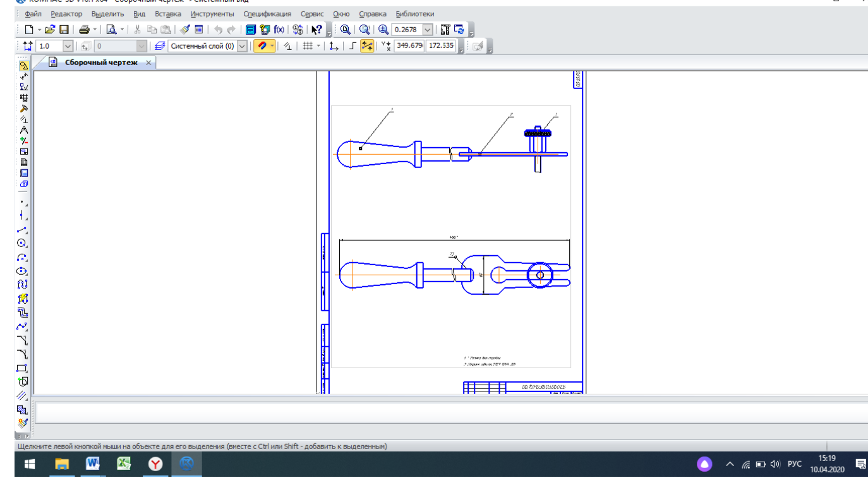Close the Сборочный чертеж tab
This screenshot has width=868, height=485.
pyautogui.click(x=148, y=63)
